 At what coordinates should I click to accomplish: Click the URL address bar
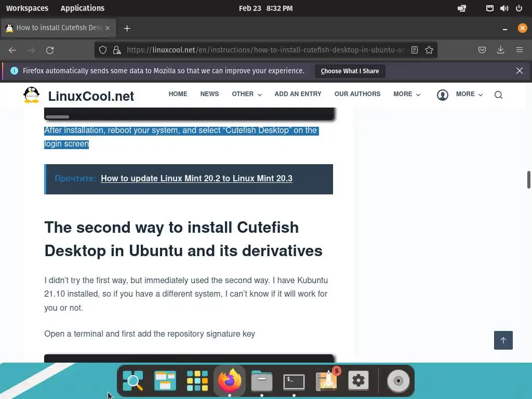[x=265, y=50]
